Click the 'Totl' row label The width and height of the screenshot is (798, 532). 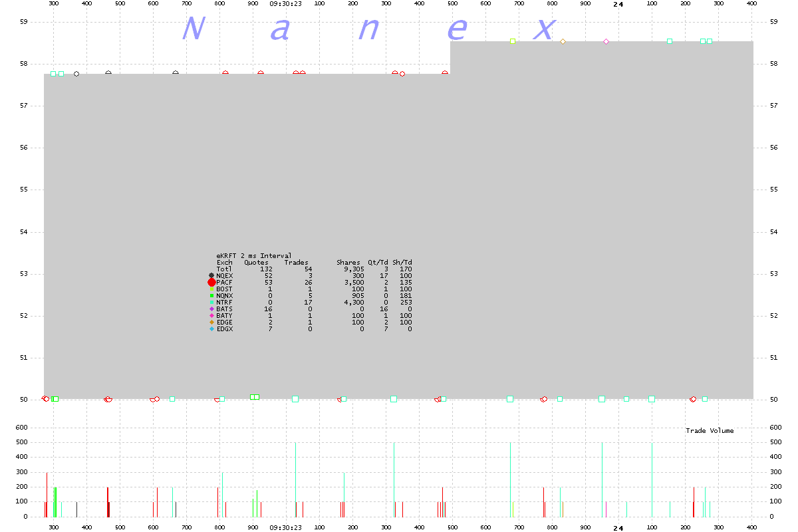pyautogui.click(x=225, y=269)
